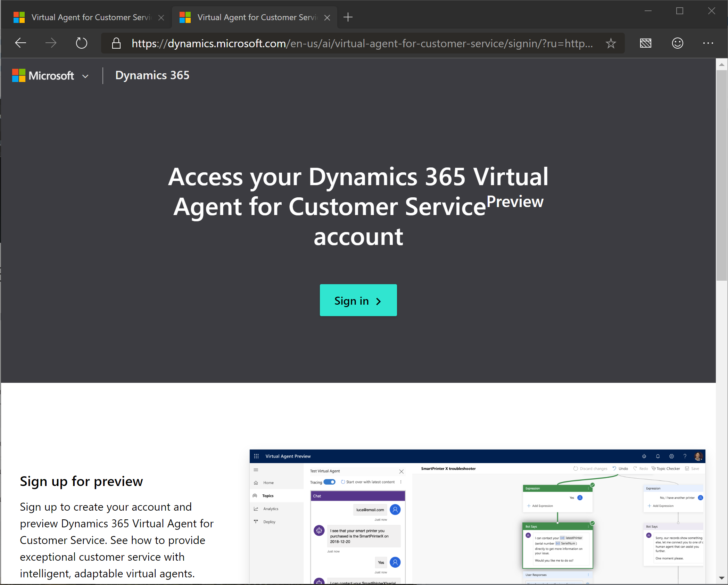Click the smiley feedback icon
728x585 pixels.
pyautogui.click(x=677, y=43)
